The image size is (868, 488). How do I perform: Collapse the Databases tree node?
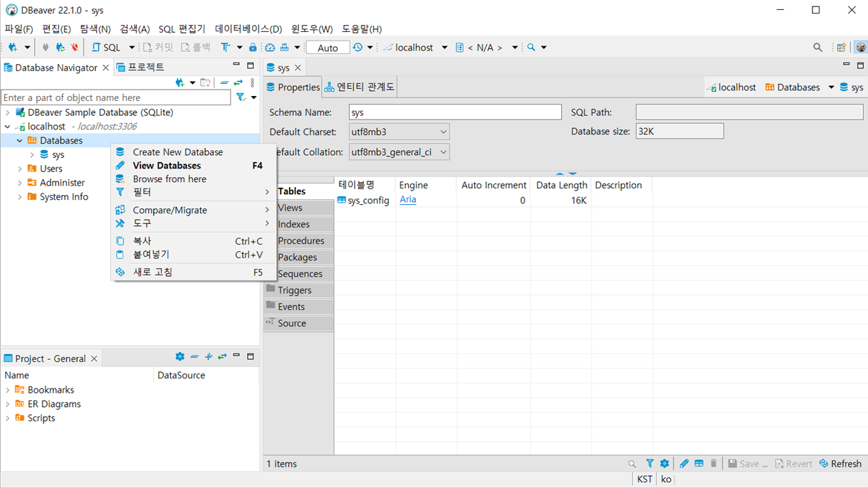coord(19,141)
